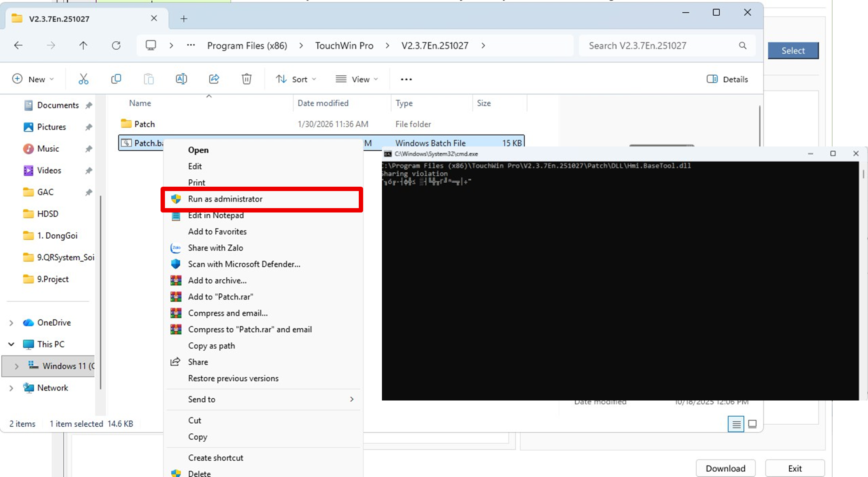
Task: Switch to large thumbnails view icon
Action: 752,424
